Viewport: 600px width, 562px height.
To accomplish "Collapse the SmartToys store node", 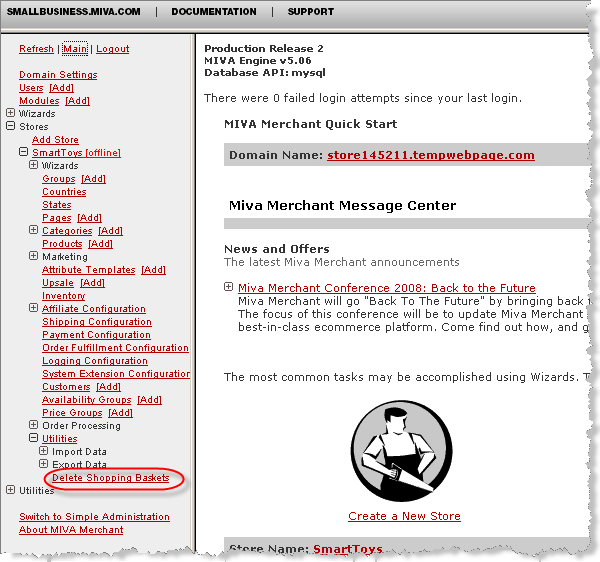I will [23, 152].
